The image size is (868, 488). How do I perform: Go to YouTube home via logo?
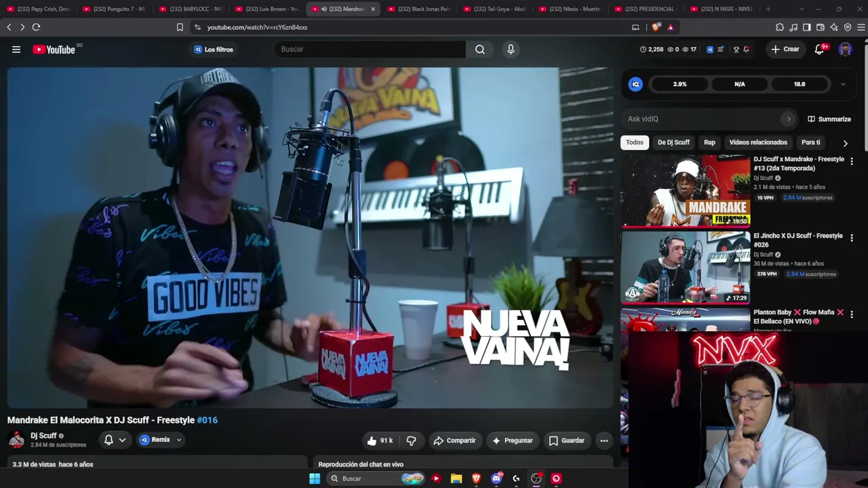[x=54, y=49]
